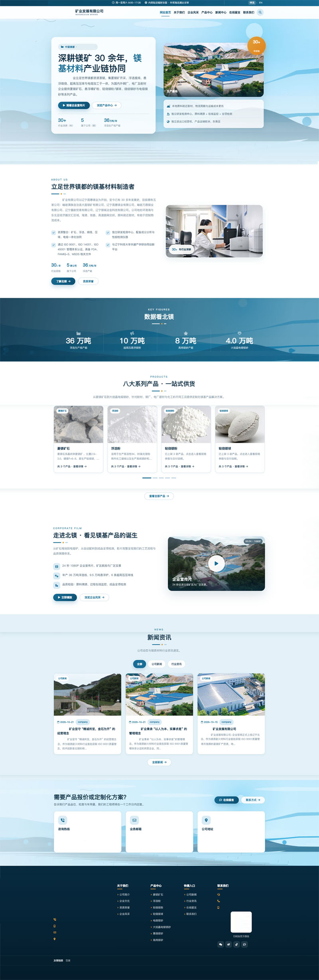Viewport: 319px width, 980px height.
Task: Click the diamond icon above 4.0 万吨
Action: coord(239,333)
